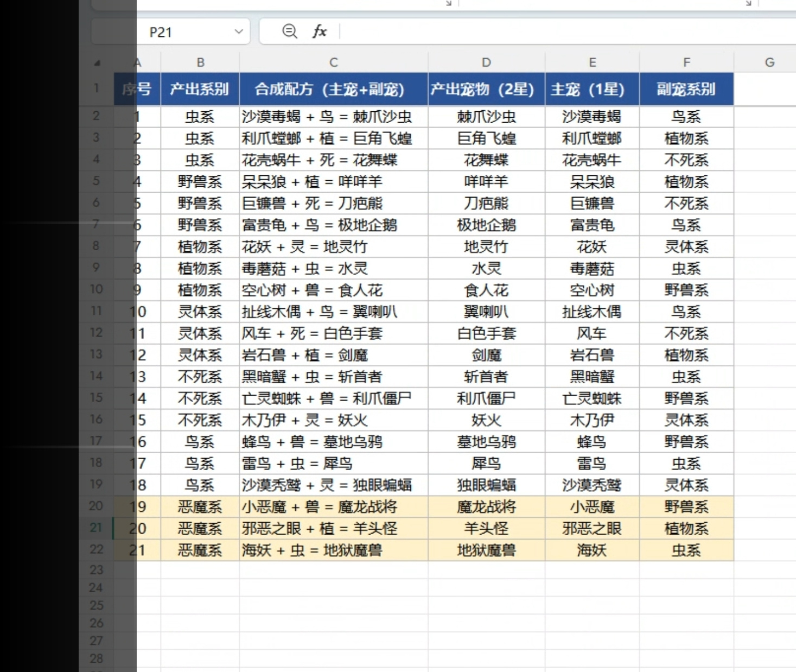
Task: Click output pet cell 食人花
Action: (x=486, y=290)
